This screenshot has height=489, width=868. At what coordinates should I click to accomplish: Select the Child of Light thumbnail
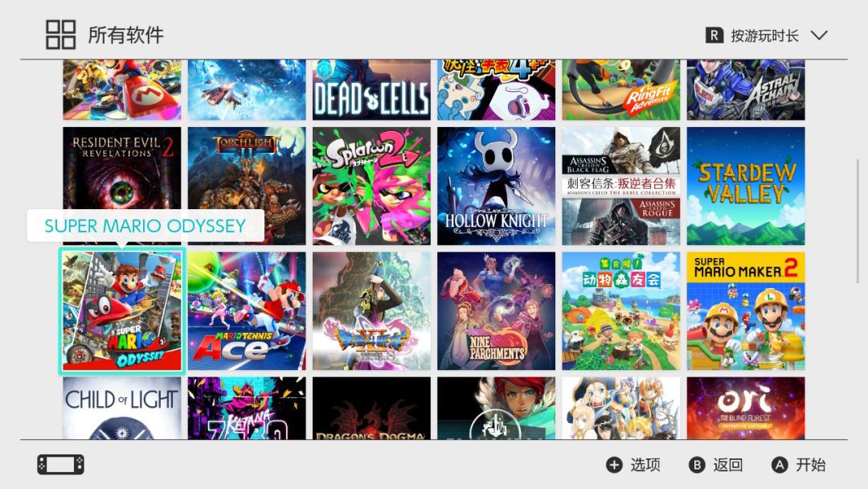coord(122,408)
